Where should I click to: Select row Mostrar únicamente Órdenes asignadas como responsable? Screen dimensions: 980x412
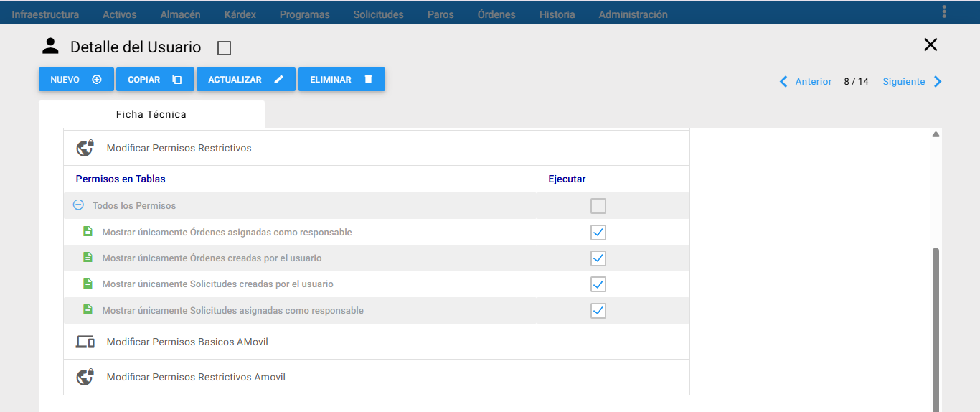[x=377, y=233]
